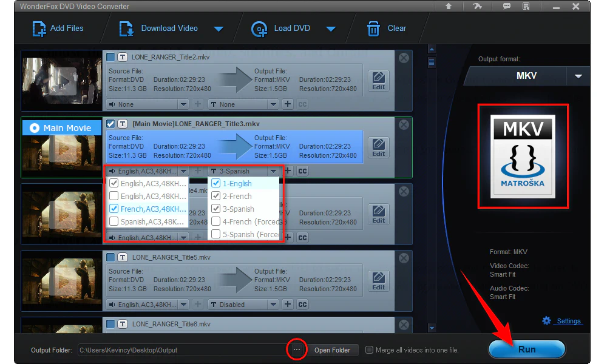The width and height of the screenshot is (607, 364).
Task: Play Title2 preview thumbnail
Action: [61, 81]
